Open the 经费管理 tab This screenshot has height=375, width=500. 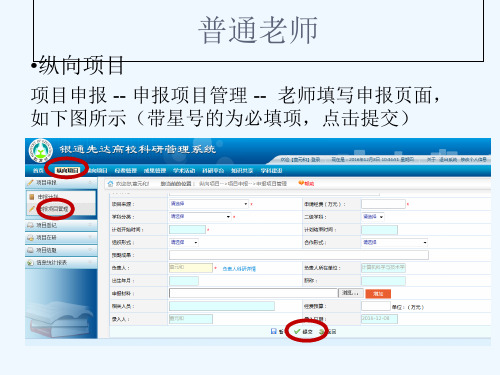click(x=126, y=171)
